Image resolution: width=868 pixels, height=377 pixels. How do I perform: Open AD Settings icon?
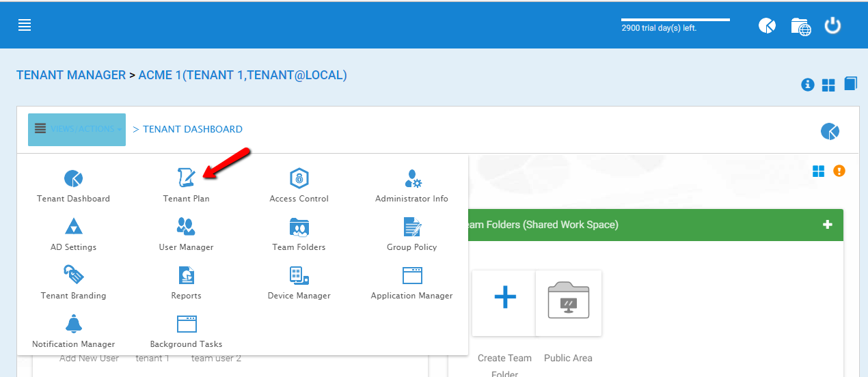click(x=73, y=227)
